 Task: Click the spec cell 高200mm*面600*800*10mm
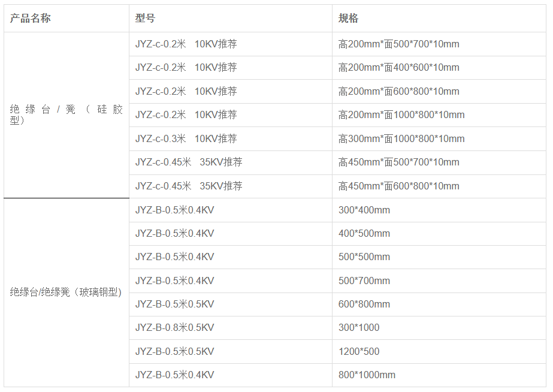(x=439, y=91)
